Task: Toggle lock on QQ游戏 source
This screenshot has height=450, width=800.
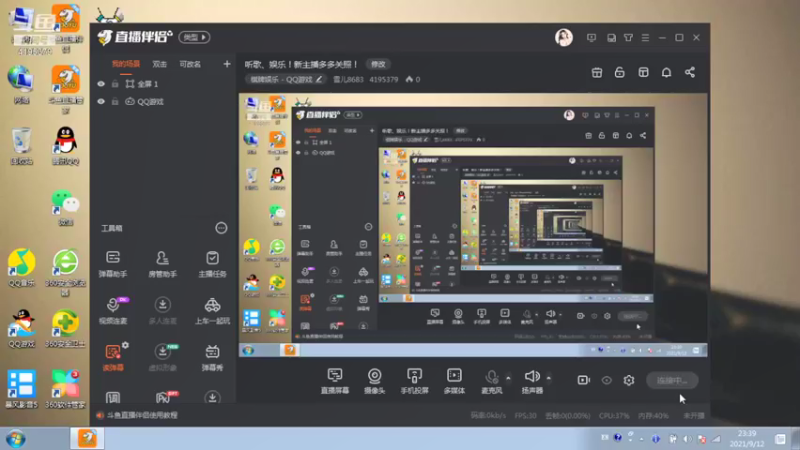Action: [115, 102]
